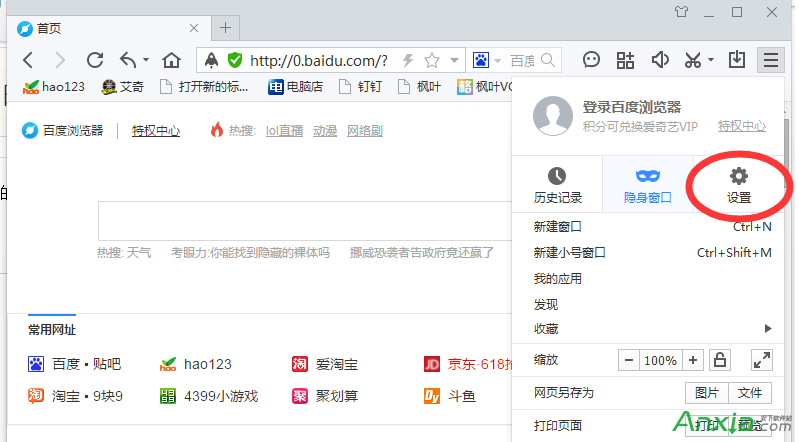
Task: Select 新建窗口 menu item
Action: coord(648,226)
